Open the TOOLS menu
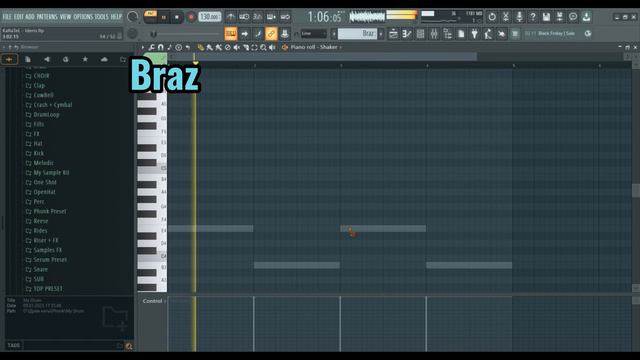The image size is (640, 360). click(x=102, y=17)
